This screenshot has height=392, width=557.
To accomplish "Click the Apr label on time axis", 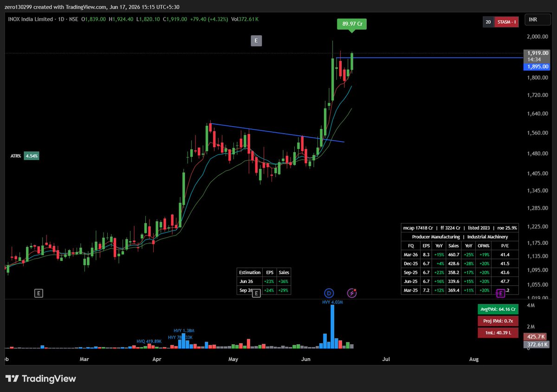I will click(x=156, y=359).
